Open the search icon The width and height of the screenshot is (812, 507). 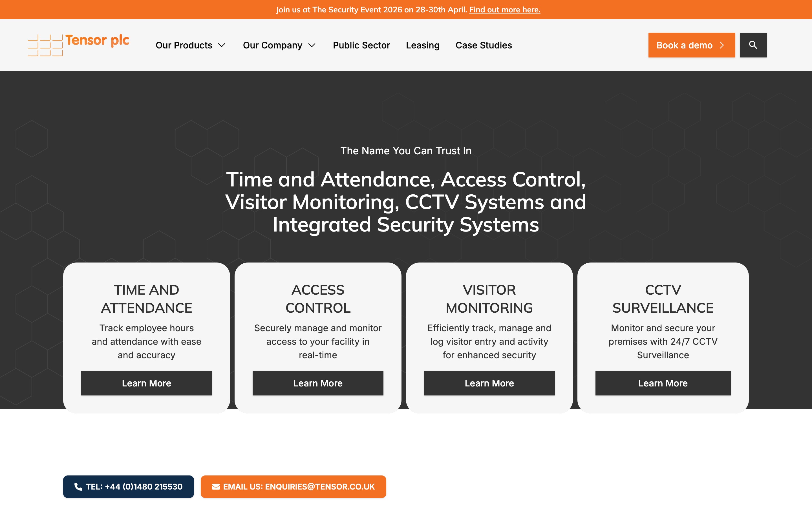753,45
